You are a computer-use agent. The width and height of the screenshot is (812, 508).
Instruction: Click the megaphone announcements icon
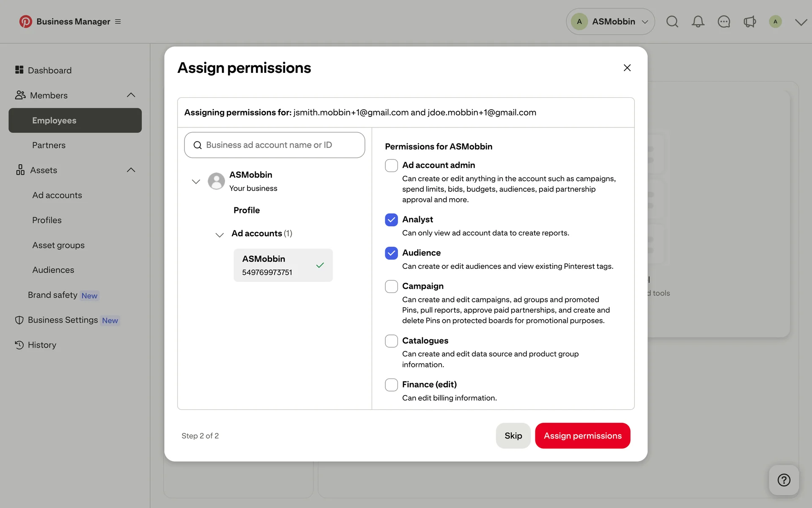(x=749, y=22)
